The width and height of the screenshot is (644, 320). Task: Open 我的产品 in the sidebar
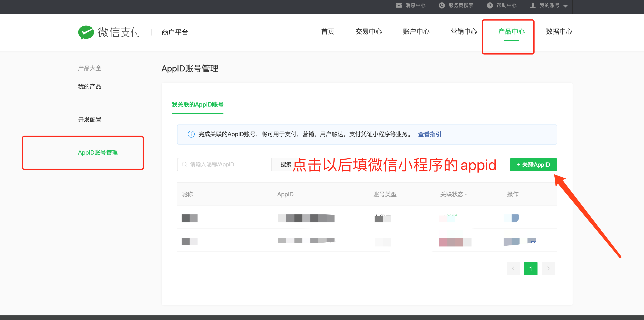[x=90, y=86]
